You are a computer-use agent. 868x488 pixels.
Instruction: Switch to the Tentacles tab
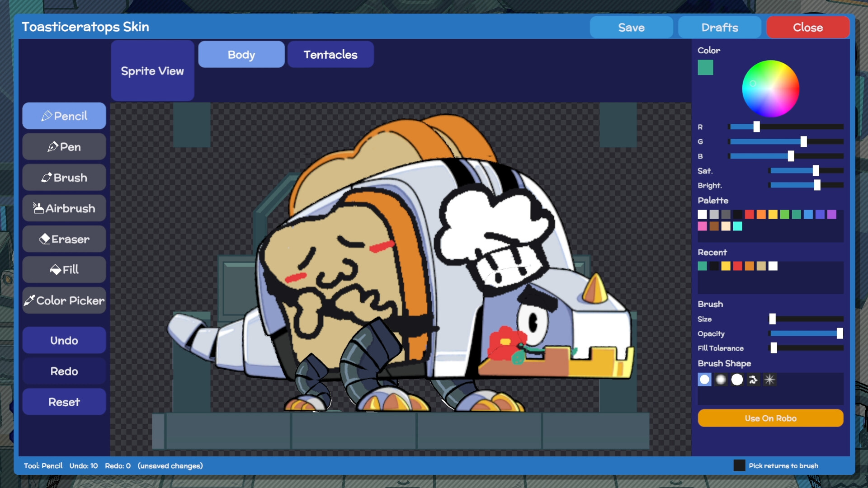[330, 55]
